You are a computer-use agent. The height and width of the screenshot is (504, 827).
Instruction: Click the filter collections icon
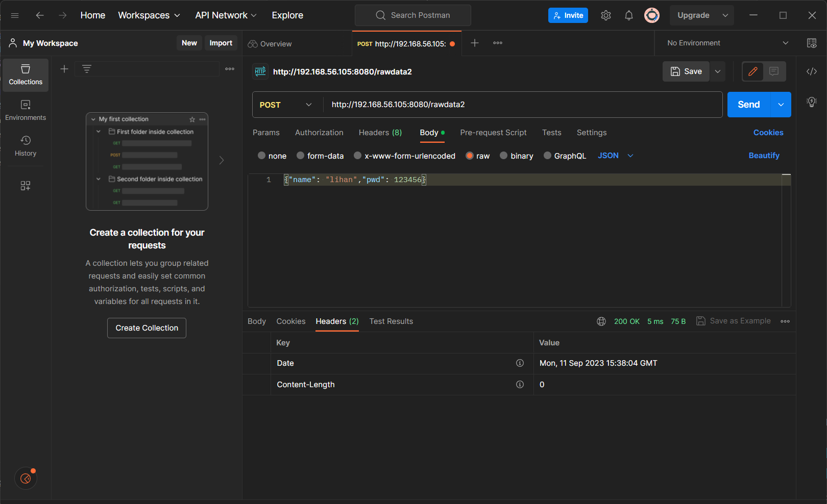[x=87, y=69]
